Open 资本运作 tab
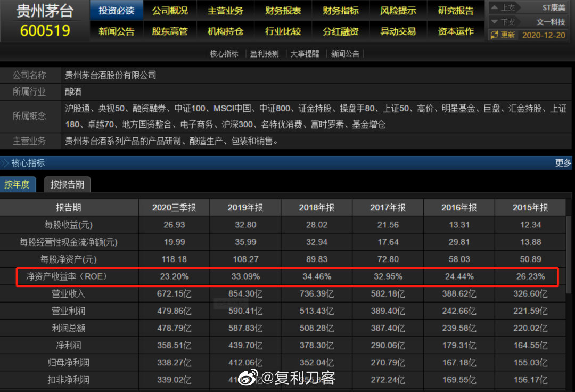Image resolution: width=575 pixels, height=392 pixels. coord(455,31)
